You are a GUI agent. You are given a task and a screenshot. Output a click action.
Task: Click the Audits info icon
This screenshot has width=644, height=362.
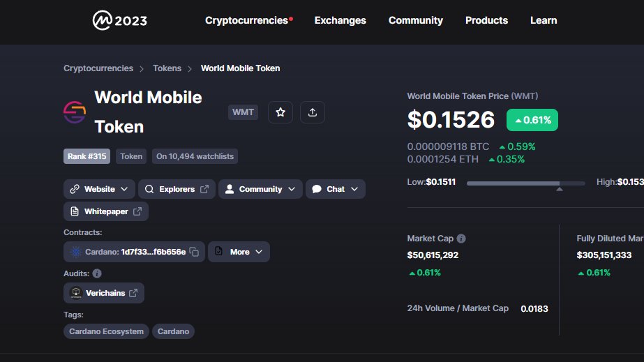tap(97, 273)
